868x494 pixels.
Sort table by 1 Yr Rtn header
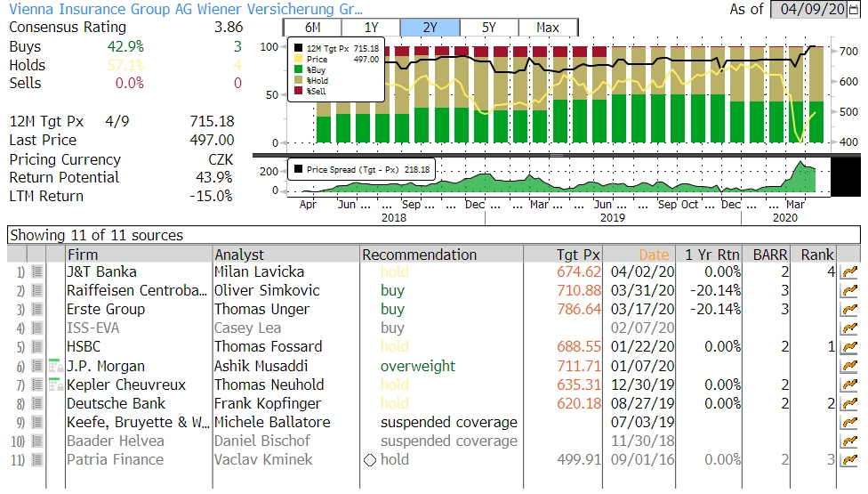(711, 255)
